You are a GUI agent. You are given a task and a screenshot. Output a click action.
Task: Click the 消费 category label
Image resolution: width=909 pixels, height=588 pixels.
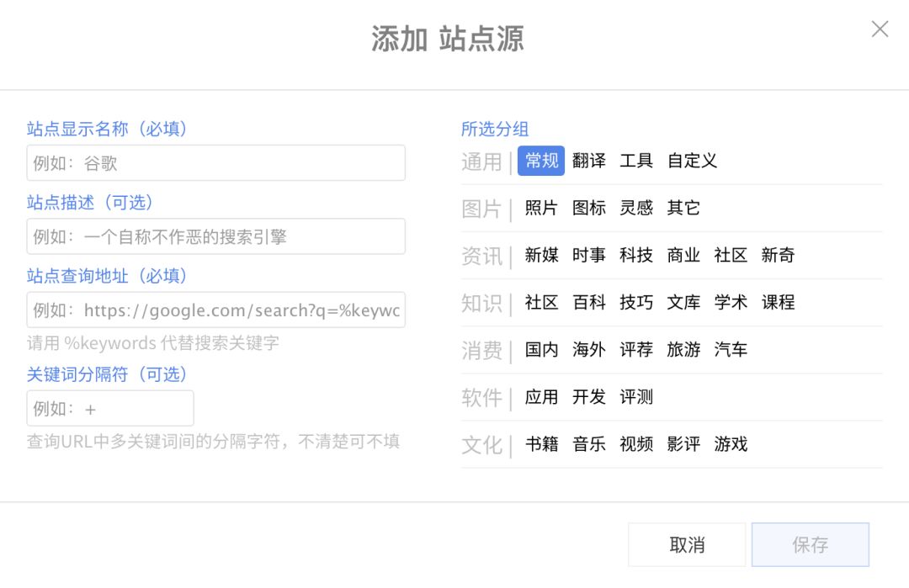coord(481,351)
